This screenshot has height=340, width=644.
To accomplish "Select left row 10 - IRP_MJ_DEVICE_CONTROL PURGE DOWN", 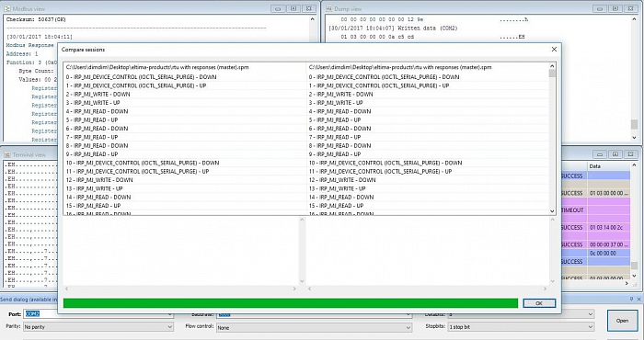I will 185,163.
